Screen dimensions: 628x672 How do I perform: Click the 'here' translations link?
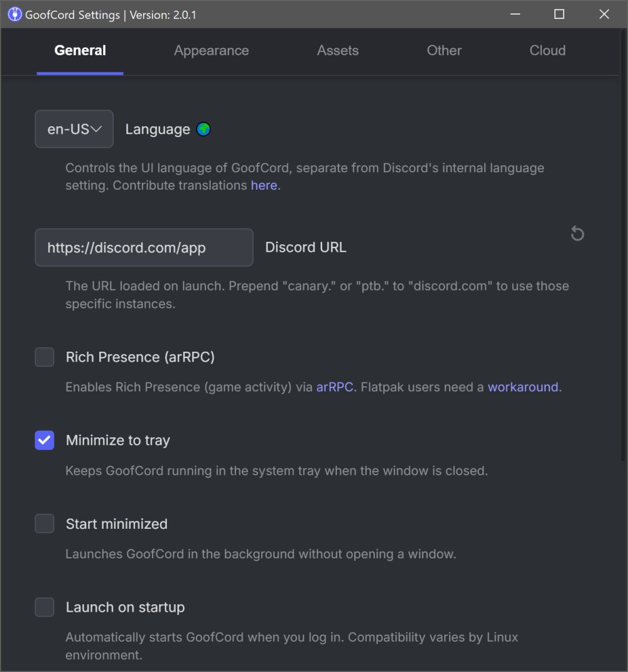pyautogui.click(x=264, y=186)
